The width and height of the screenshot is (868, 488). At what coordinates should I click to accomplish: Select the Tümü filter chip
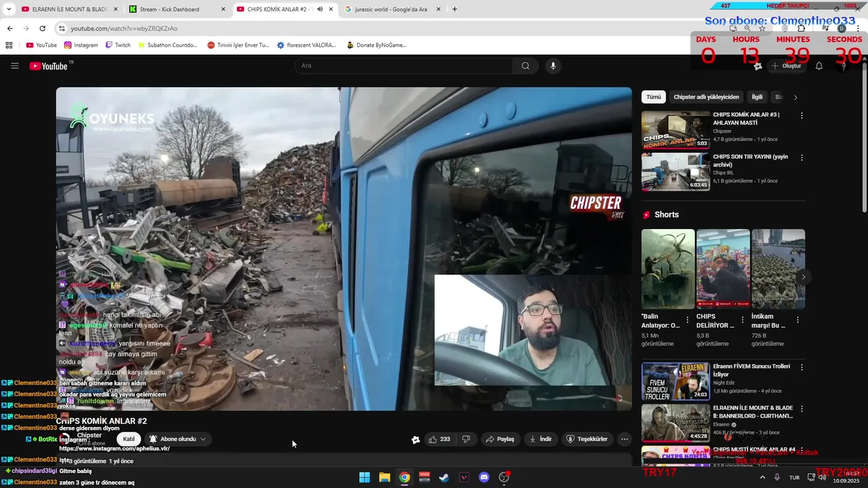654,97
